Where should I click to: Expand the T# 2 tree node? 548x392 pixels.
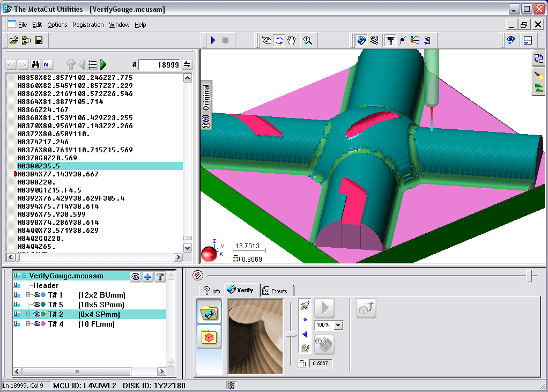click(x=28, y=314)
